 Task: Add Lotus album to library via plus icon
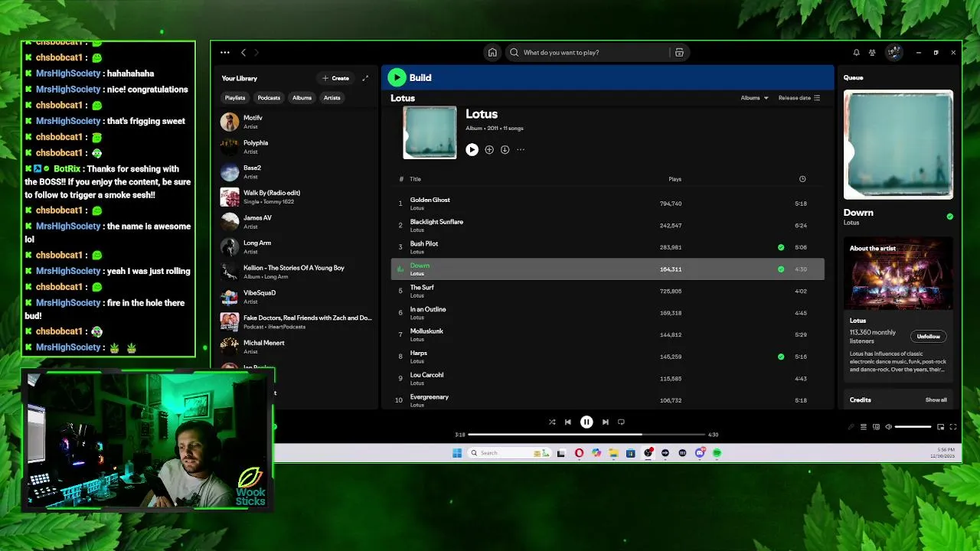pyautogui.click(x=489, y=150)
